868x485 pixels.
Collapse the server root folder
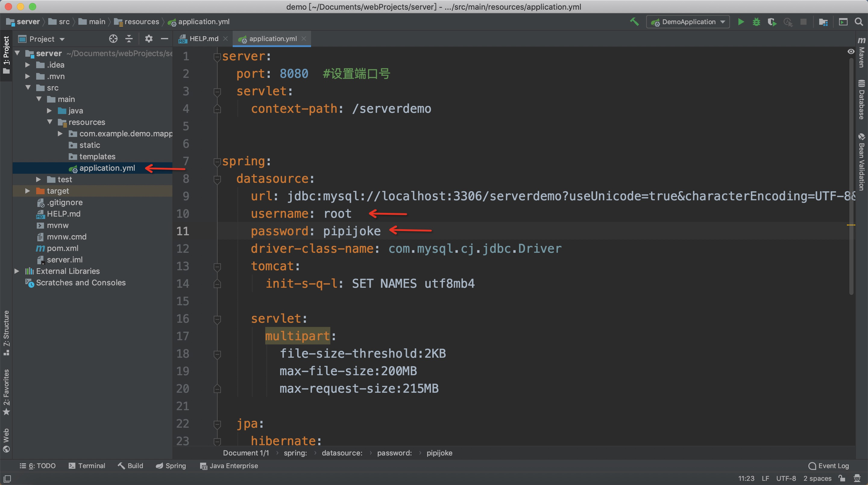pyautogui.click(x=17, y=53)
